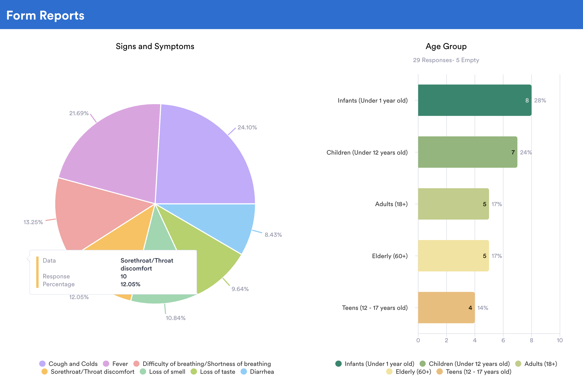The width and height of the screenshot is (583, 392).
Task: Select the Elderly (60+) yellow bar
Action: pos(453,256)
